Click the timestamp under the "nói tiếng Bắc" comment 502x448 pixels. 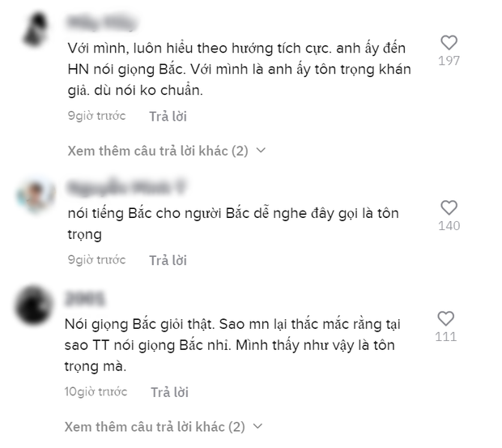[96, 260]
